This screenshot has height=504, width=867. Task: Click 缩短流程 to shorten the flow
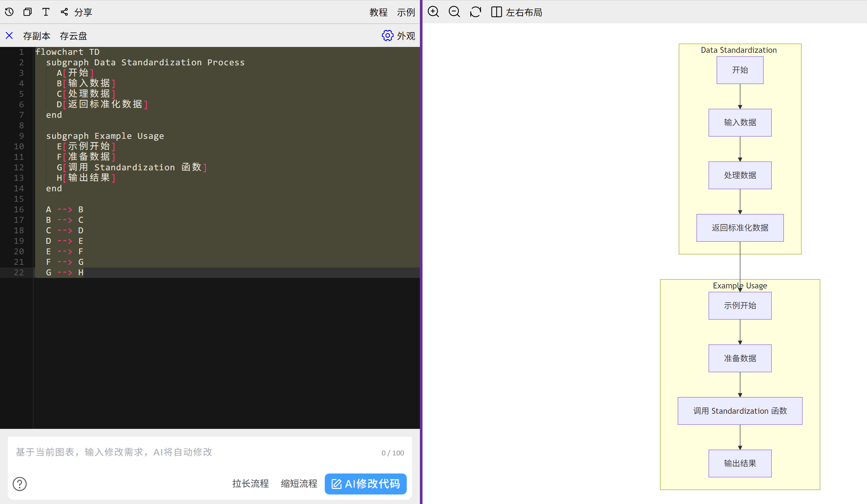(299, 484)
